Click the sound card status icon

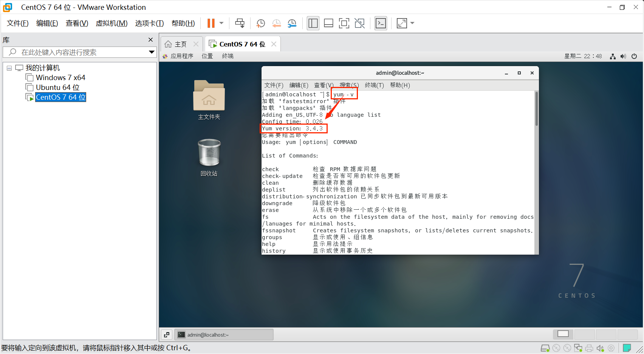click(600, 348)
